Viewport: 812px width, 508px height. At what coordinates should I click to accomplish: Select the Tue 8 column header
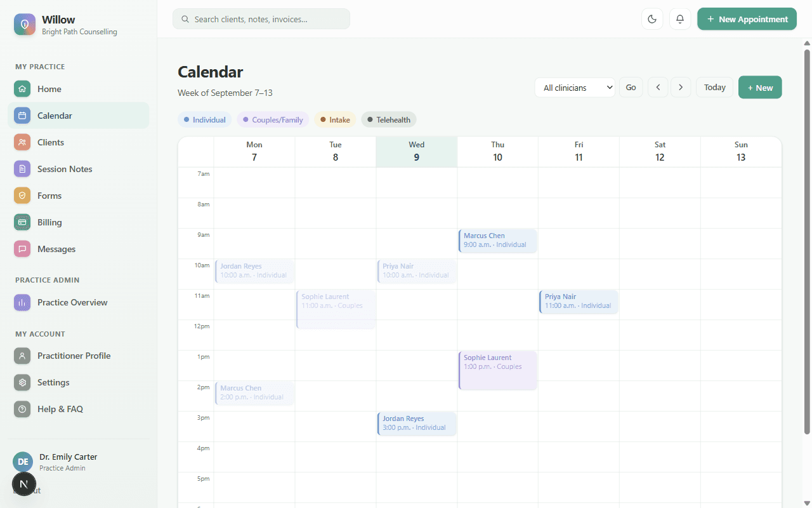336,152
